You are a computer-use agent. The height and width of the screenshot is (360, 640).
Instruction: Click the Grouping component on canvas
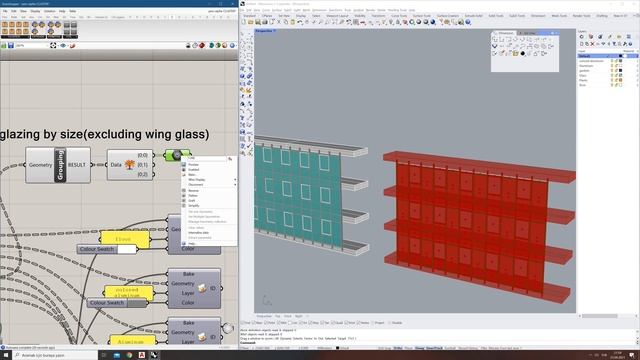pyautogui.click(x=58, y=165)
